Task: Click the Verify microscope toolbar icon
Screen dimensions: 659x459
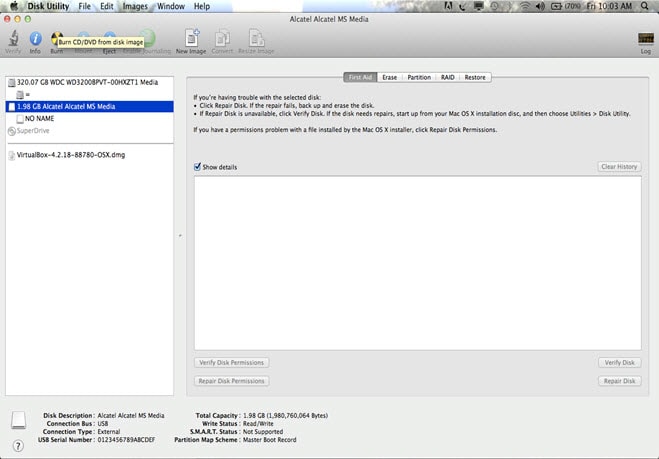Action: (13, 39)
